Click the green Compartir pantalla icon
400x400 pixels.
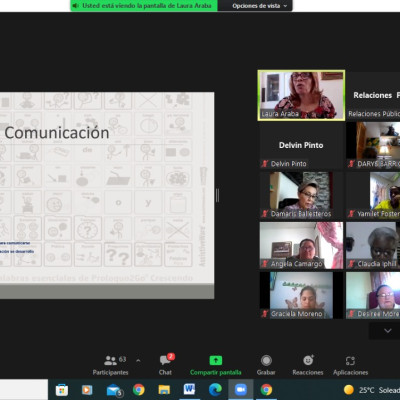[216, 360]
